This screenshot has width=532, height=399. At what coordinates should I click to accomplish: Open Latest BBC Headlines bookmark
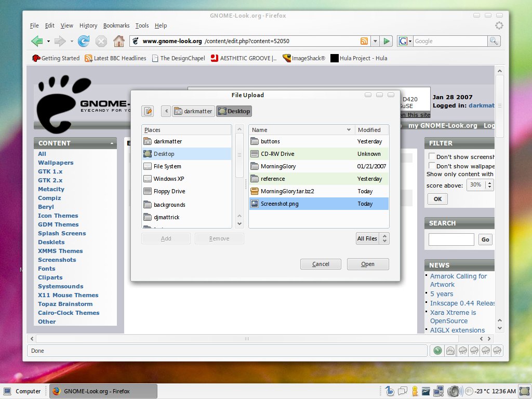(115, 58)
